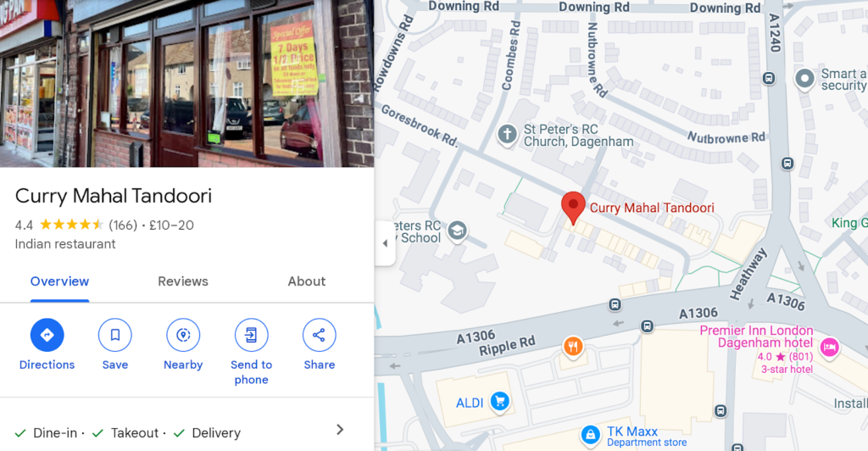Click Send to phone icon
This screenshot has width=868, height=451.
pyautogui.click(x=251, y=335)
